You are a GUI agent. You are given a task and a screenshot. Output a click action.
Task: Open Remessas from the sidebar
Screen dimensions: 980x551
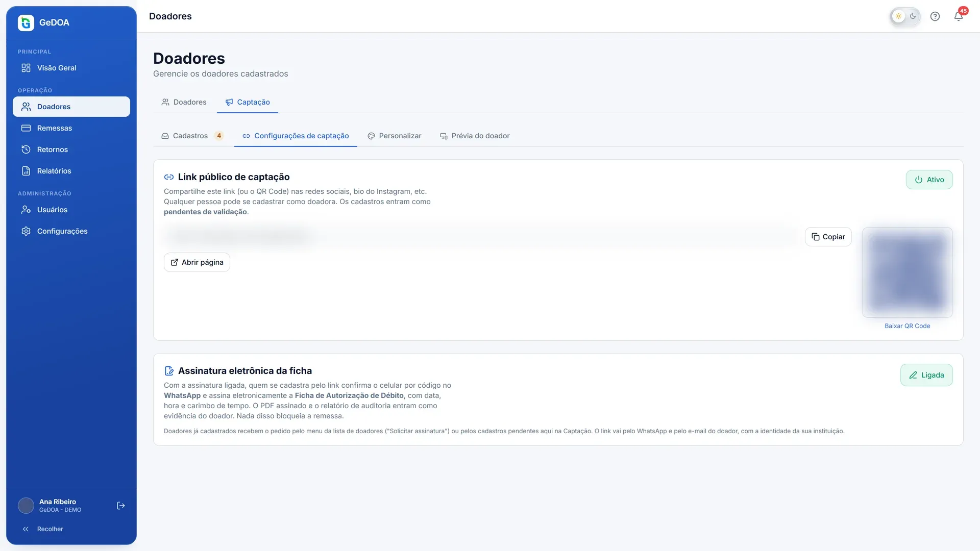coord(71,128)
